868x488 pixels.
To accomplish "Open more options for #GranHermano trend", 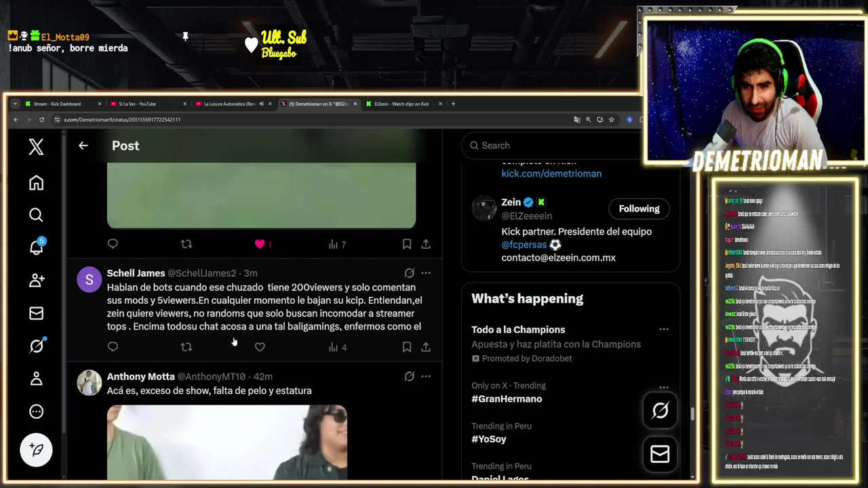I will (663, 387).
